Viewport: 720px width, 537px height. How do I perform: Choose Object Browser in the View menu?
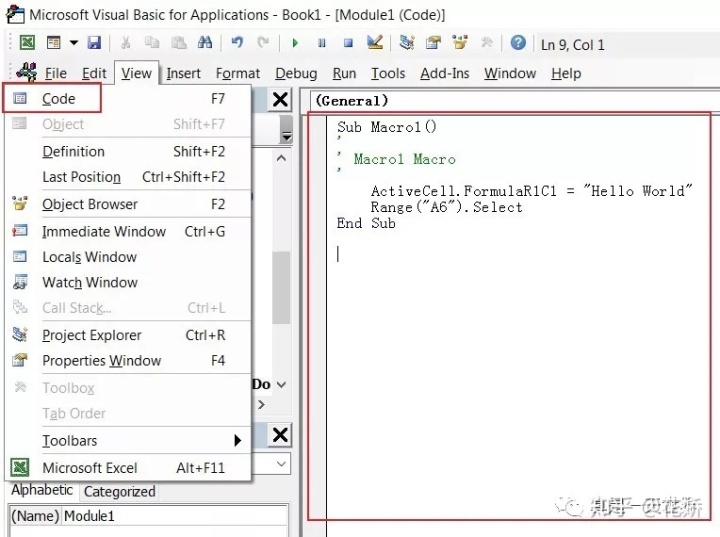coord(129,204)
